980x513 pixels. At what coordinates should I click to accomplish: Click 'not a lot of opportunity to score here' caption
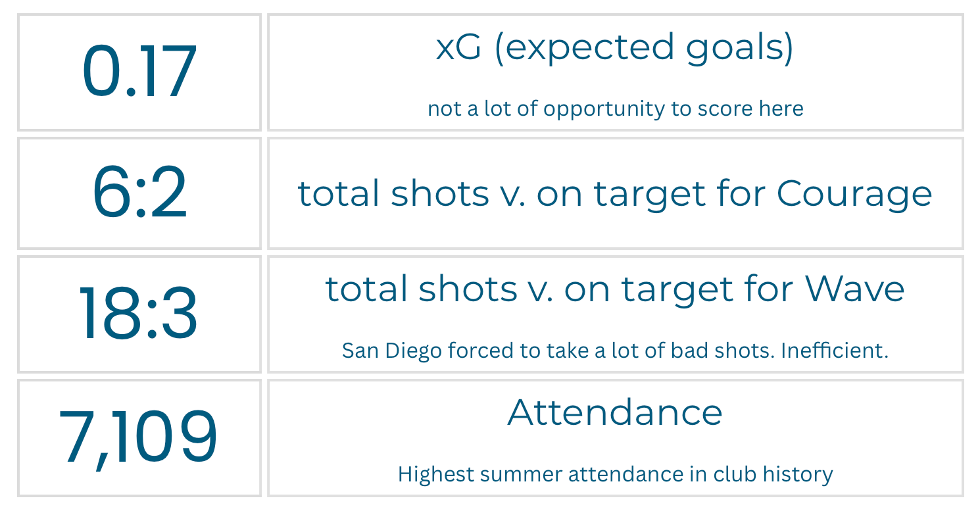[615, 109]
